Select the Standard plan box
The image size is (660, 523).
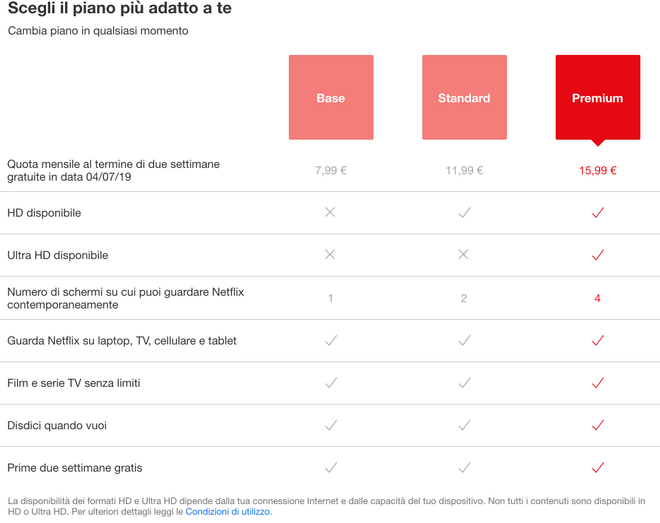pyautogui.click(x=464, y=97)
